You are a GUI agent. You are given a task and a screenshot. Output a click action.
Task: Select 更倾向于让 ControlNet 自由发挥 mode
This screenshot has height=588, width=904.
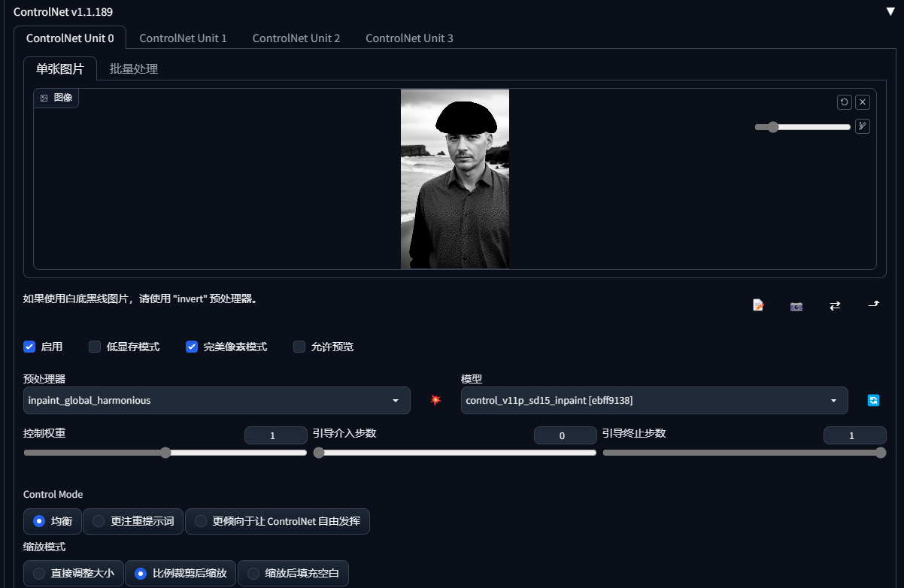coord(278,521)
